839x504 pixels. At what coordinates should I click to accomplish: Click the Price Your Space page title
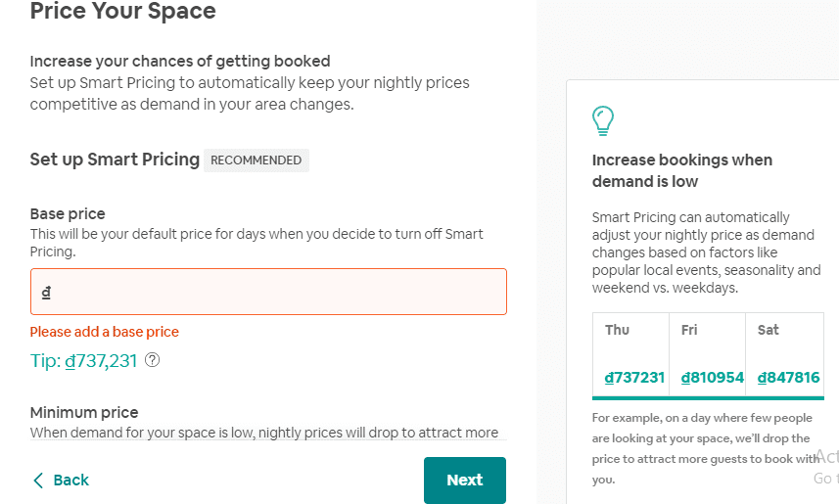(123, 11)
